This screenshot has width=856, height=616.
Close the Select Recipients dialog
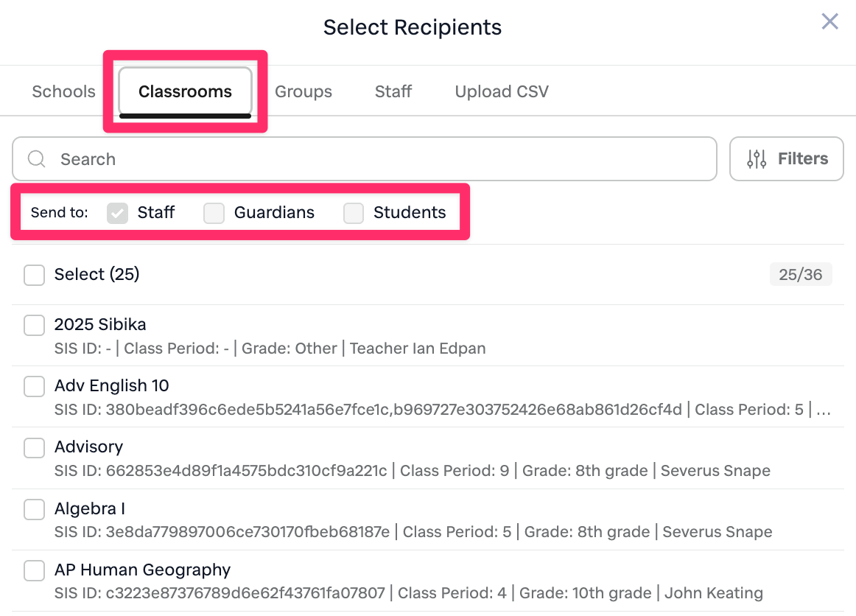tap(829, 21)
